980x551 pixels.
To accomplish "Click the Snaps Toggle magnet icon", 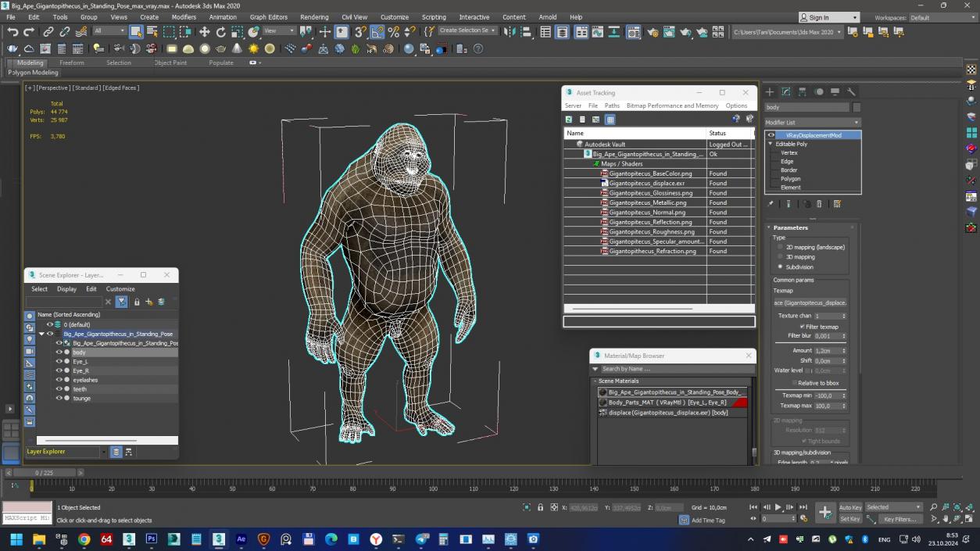I will pos(361,32).
